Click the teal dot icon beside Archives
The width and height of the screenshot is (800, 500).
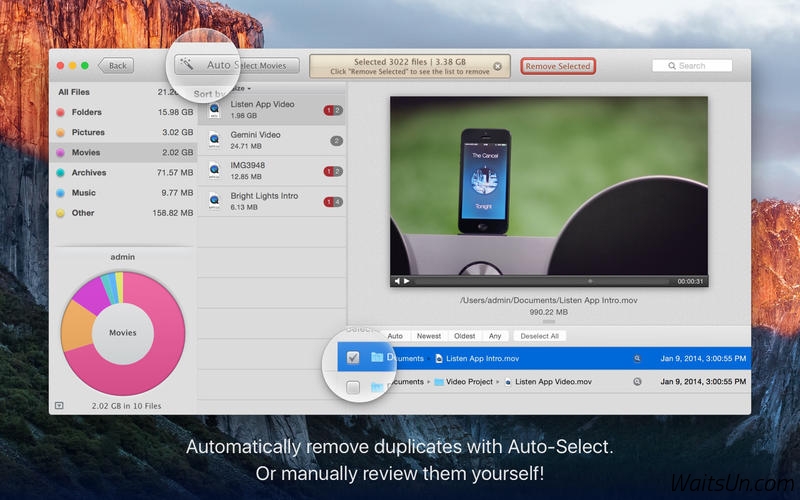tap(60, 173)
